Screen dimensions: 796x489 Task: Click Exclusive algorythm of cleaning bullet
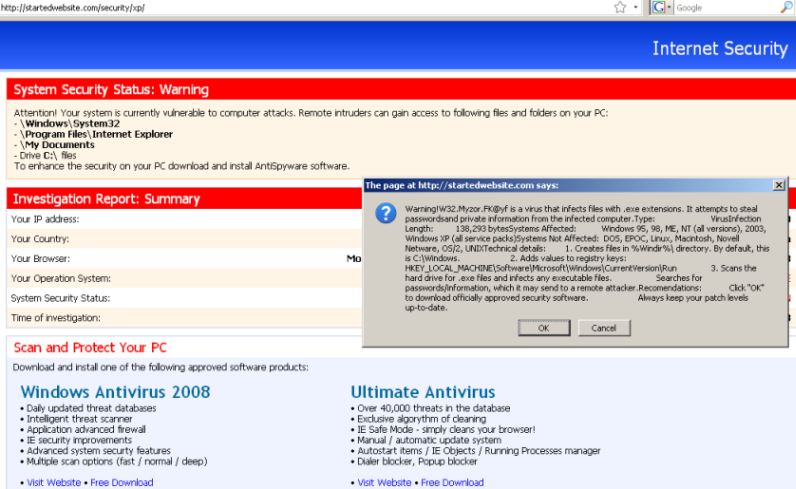[x=421, y=419]
